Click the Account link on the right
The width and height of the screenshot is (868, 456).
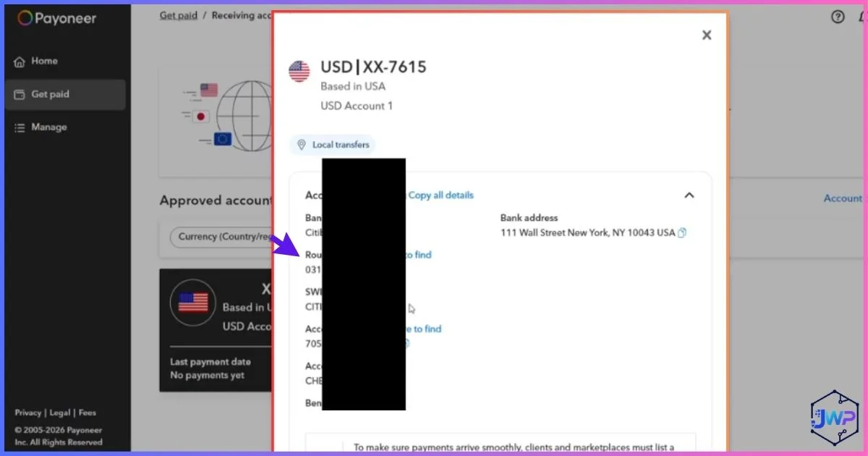tap(843, 198)
